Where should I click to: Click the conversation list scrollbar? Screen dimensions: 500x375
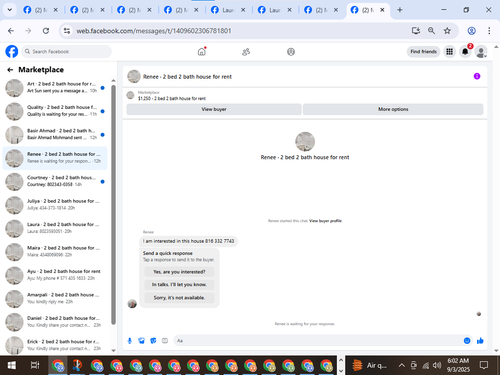pos(113,205)
